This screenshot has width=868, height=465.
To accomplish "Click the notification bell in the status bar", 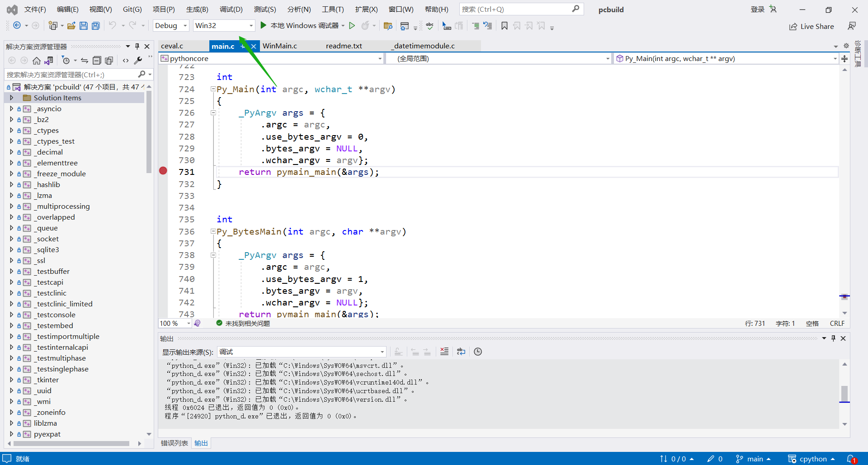I will [x=850, y=459].
